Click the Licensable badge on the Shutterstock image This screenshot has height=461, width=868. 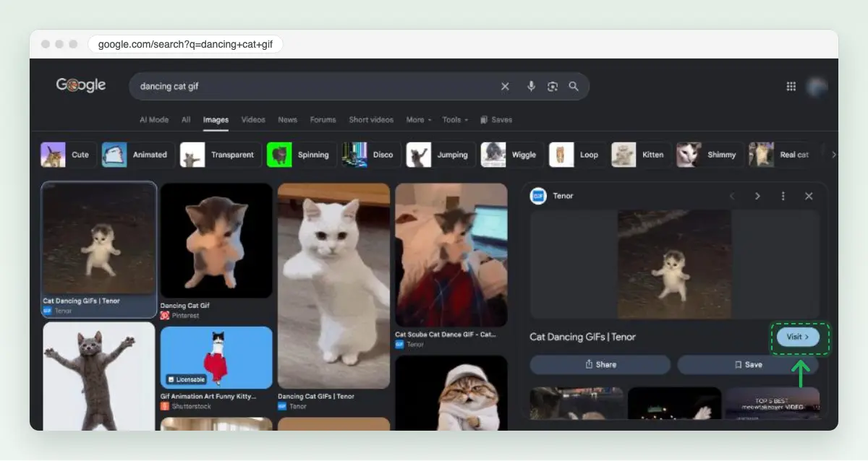pyautogui.click(x=187, y=379)
